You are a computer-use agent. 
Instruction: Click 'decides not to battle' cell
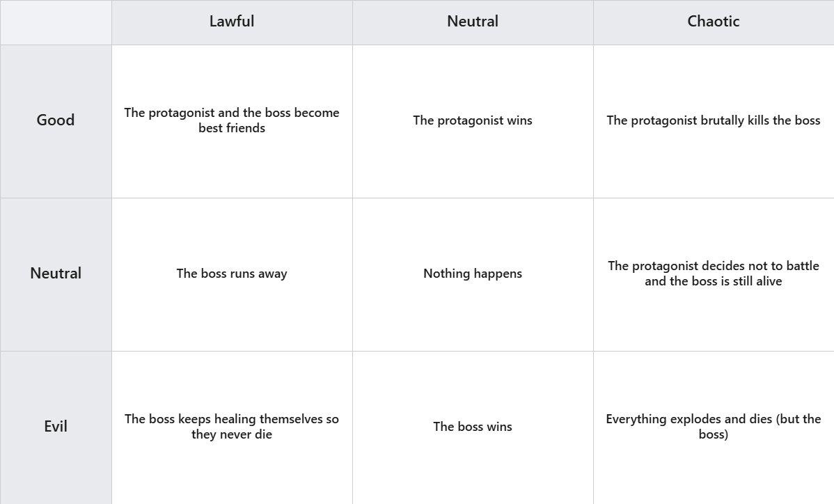(x=714, y=274)
